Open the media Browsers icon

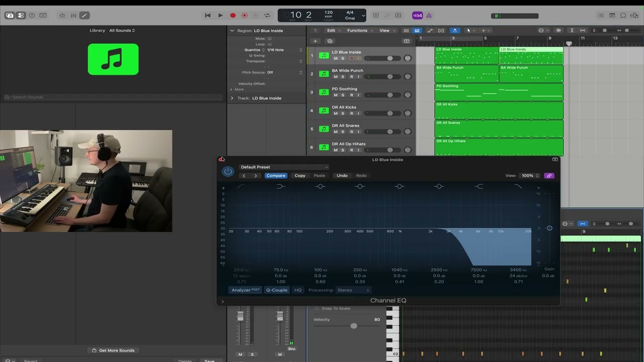[635, 16]
